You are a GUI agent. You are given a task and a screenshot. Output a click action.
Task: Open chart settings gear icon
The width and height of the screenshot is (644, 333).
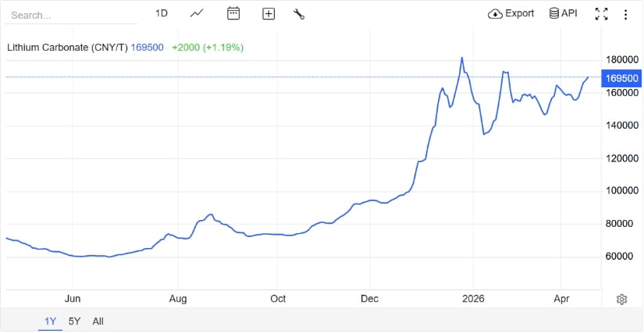[x=622, y=299]
